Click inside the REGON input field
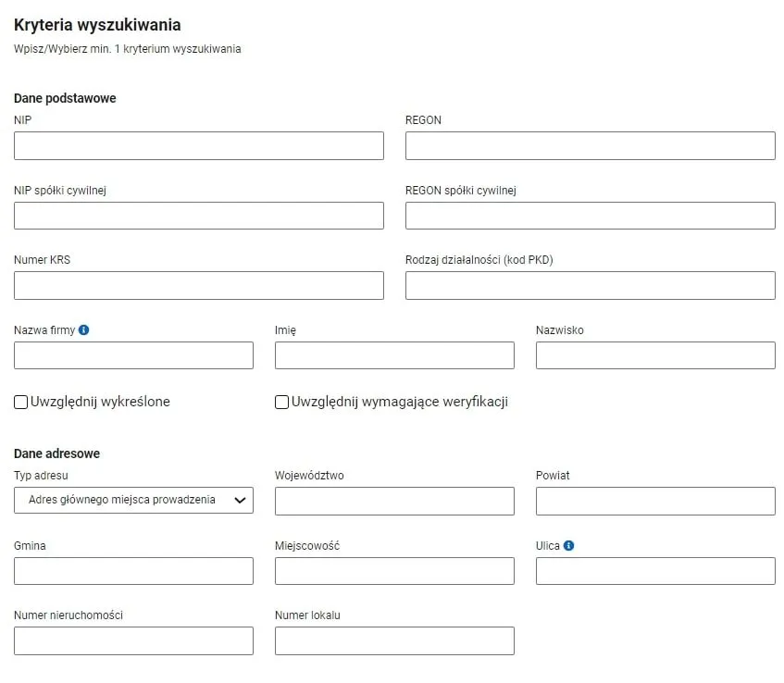784x683 pixels. (x=590, y=145)
